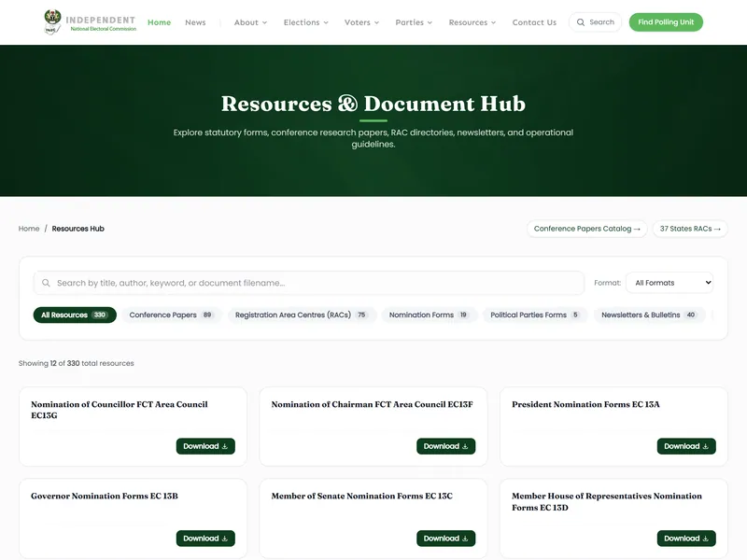Image resolution: width=747 pixels, height=560 pixels.
Task: Select the Registration Area Centres (RACs) filter
Action: pos(302,315)
